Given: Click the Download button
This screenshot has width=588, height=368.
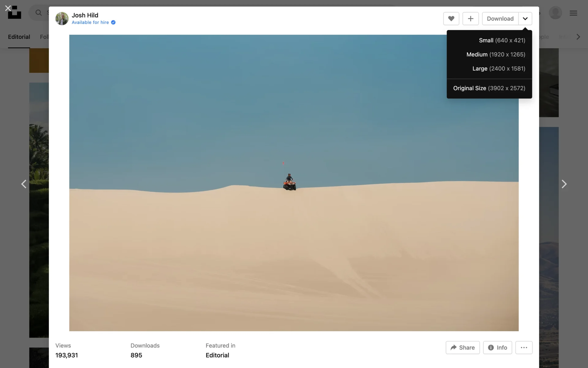Looking at the screenshot, I should [x=500, y=19].
